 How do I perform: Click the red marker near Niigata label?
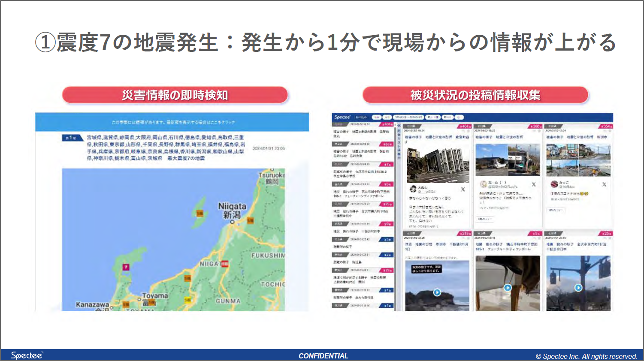225,264
